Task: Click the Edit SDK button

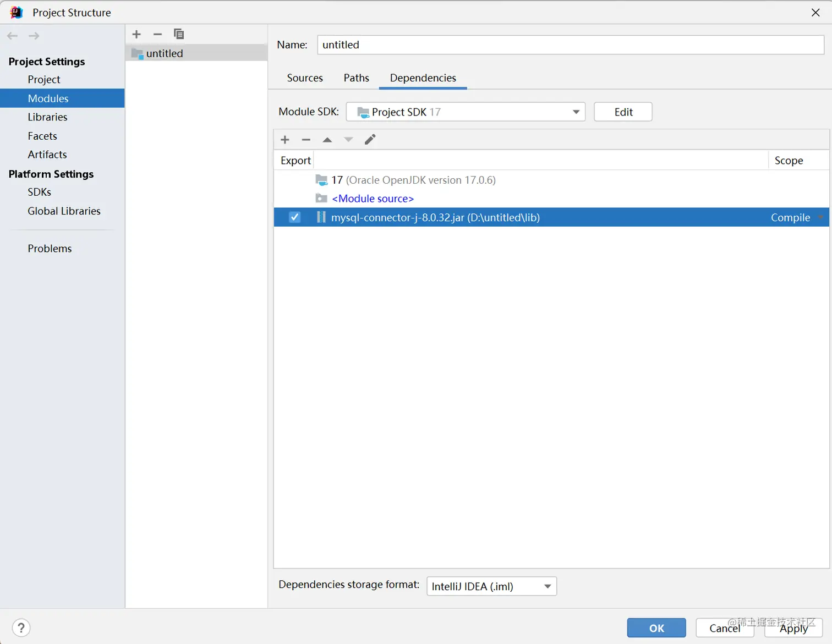Action: point(623,112)
